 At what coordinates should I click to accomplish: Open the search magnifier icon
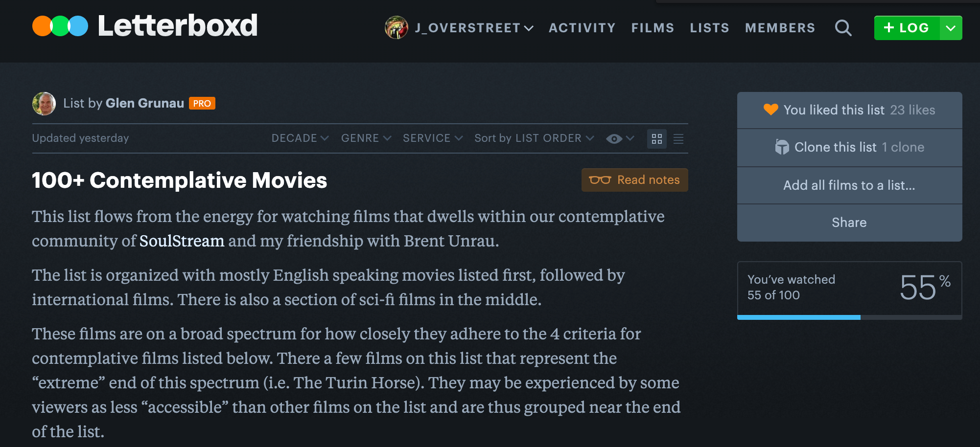[x=843, y=28]
